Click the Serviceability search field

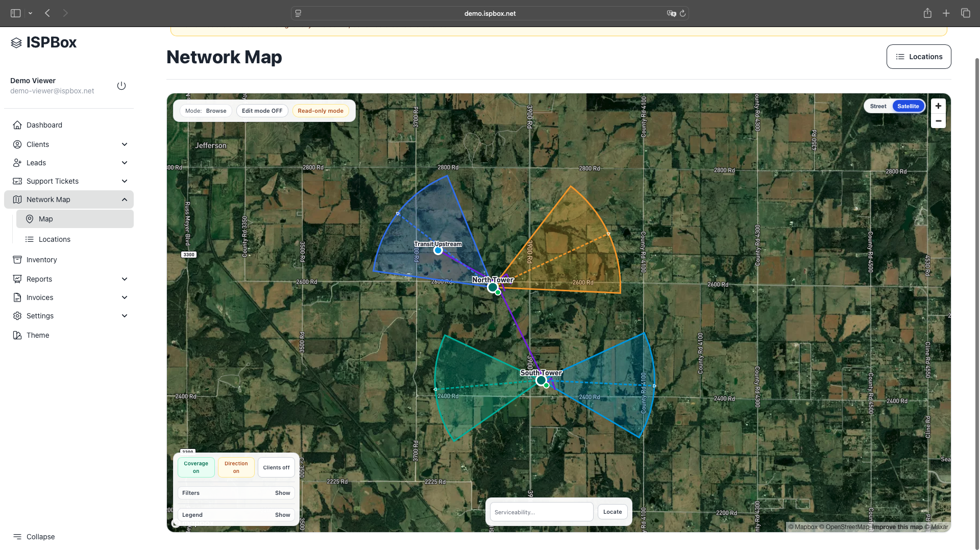[x=541, y=511]
